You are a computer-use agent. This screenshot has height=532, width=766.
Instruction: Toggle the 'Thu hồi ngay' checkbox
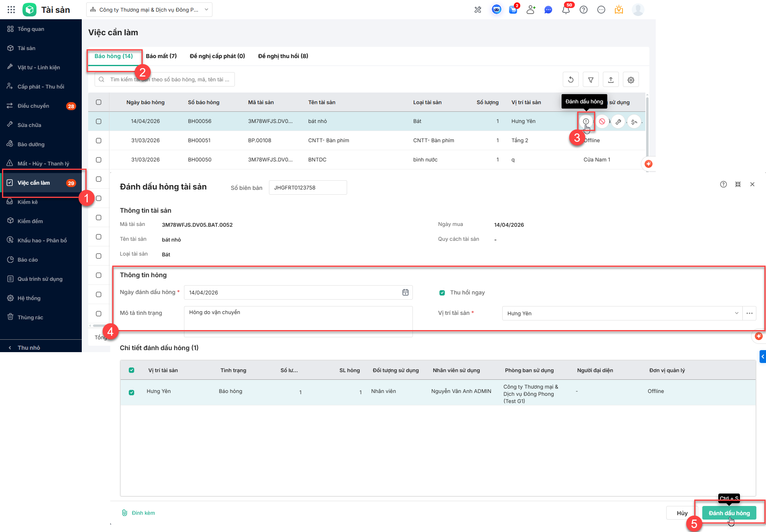point(442,292)
